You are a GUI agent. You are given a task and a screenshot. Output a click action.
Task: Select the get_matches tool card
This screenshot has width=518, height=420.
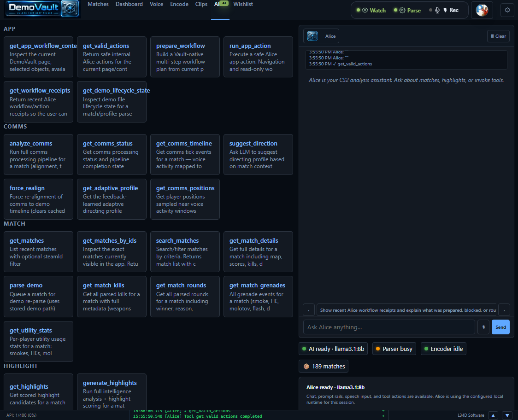38,251
